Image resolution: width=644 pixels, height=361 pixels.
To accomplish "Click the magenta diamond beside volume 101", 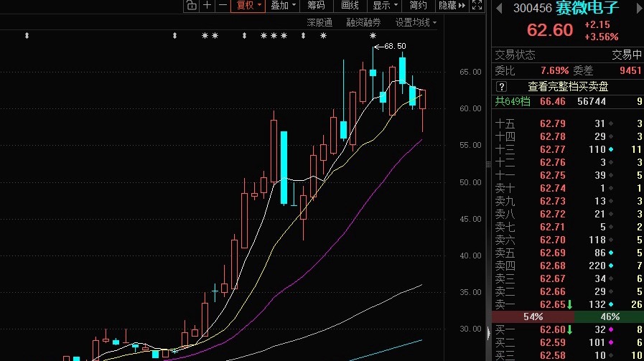I will (x=611, y=342).
